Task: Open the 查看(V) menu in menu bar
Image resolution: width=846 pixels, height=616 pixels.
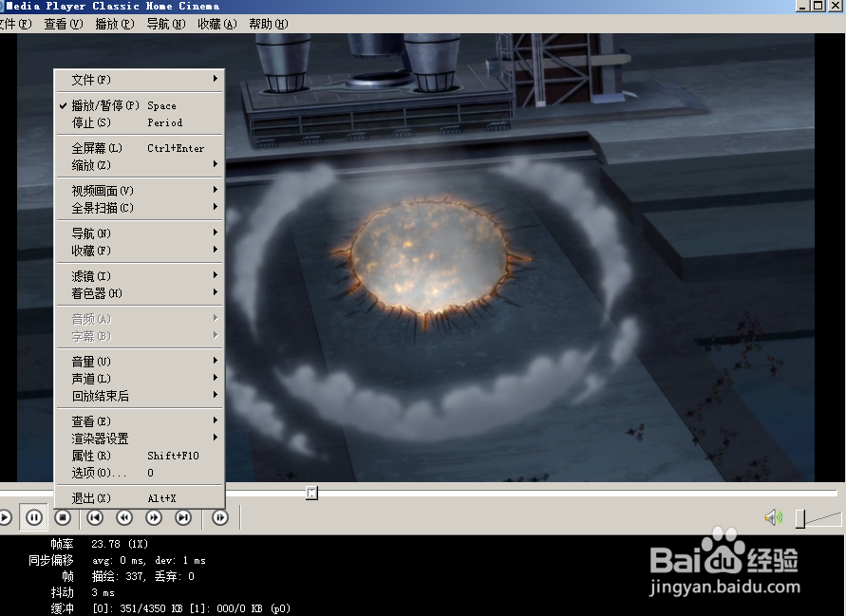Action: [64, 24]
